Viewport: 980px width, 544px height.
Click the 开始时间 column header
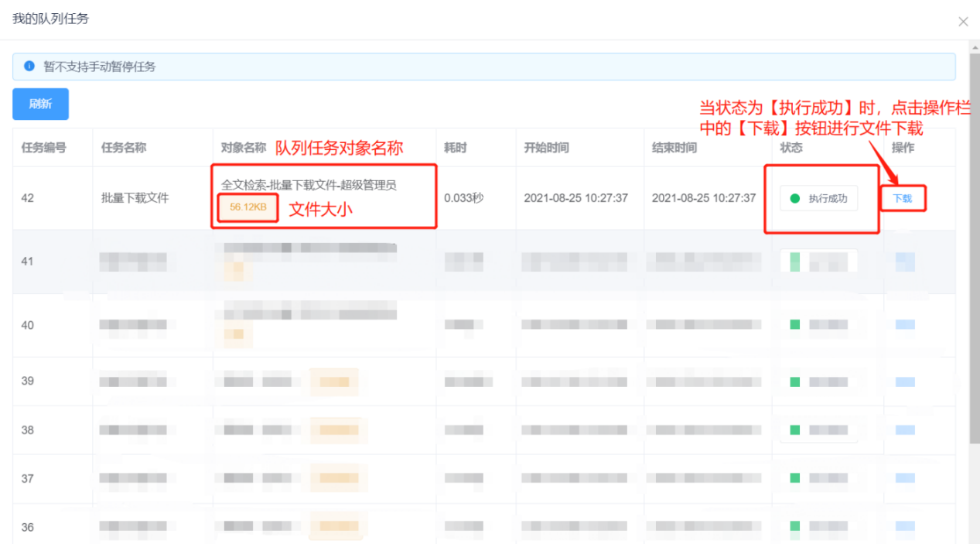pos(546,148)
